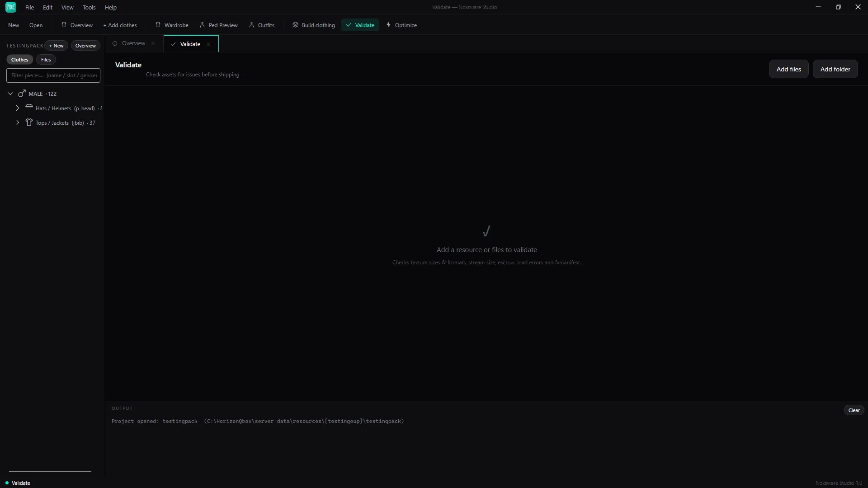Screen dimensions: 868x488
Task: Open the Wardrobe view
Action: (x=172, y=25)
